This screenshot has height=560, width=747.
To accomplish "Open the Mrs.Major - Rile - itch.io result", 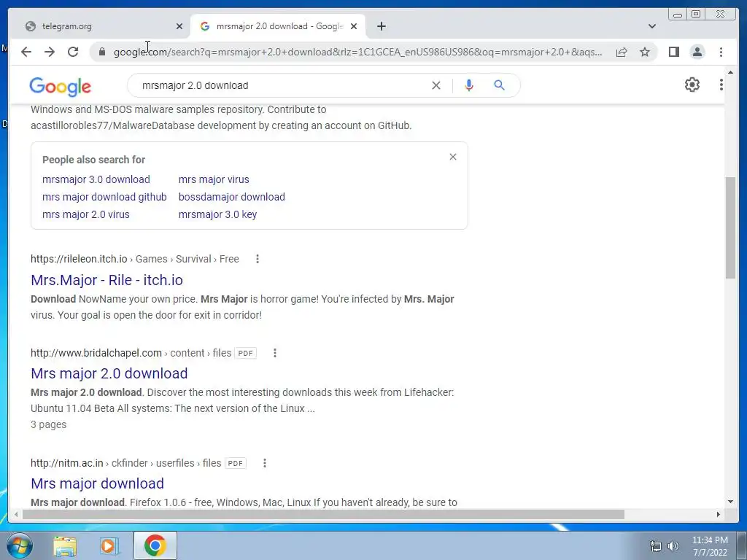I will click(x=107, y=280).
